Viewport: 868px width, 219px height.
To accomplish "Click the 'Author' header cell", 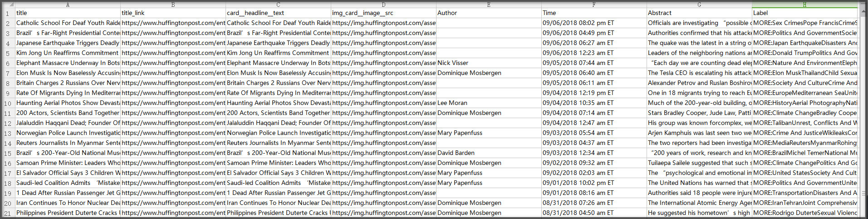I will [489, 13].
